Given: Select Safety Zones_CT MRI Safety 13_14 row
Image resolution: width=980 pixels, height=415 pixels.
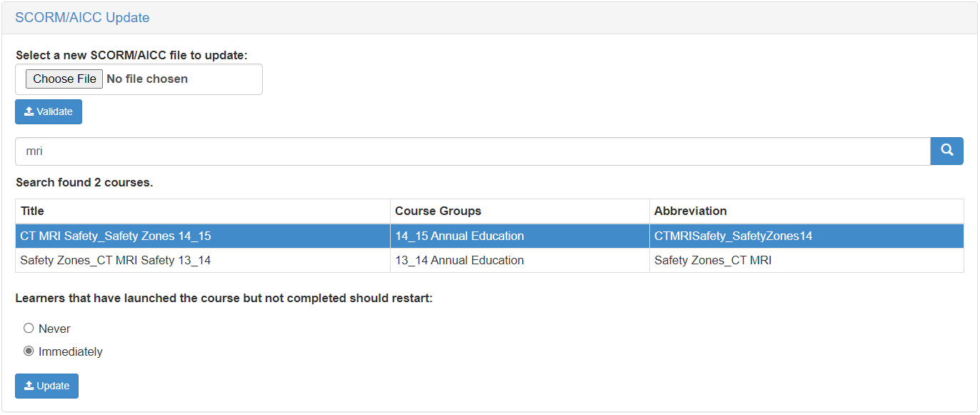Looking at the screenshot, I should click(116, 261).
